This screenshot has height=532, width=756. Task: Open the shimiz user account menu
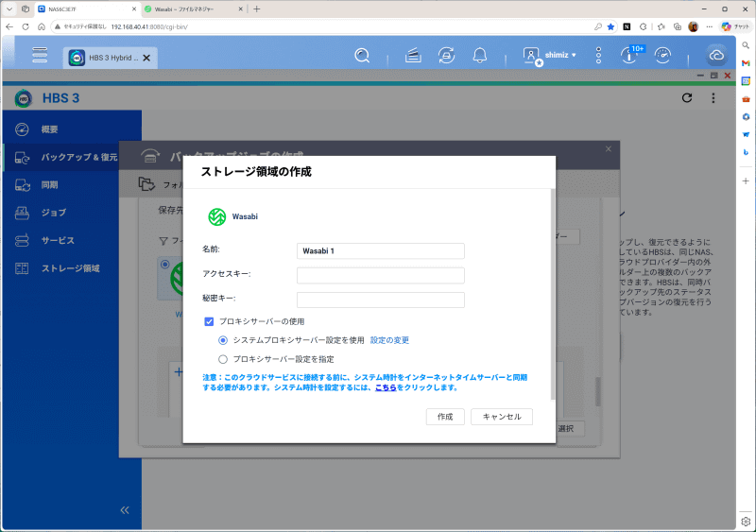tap(550, 56)
